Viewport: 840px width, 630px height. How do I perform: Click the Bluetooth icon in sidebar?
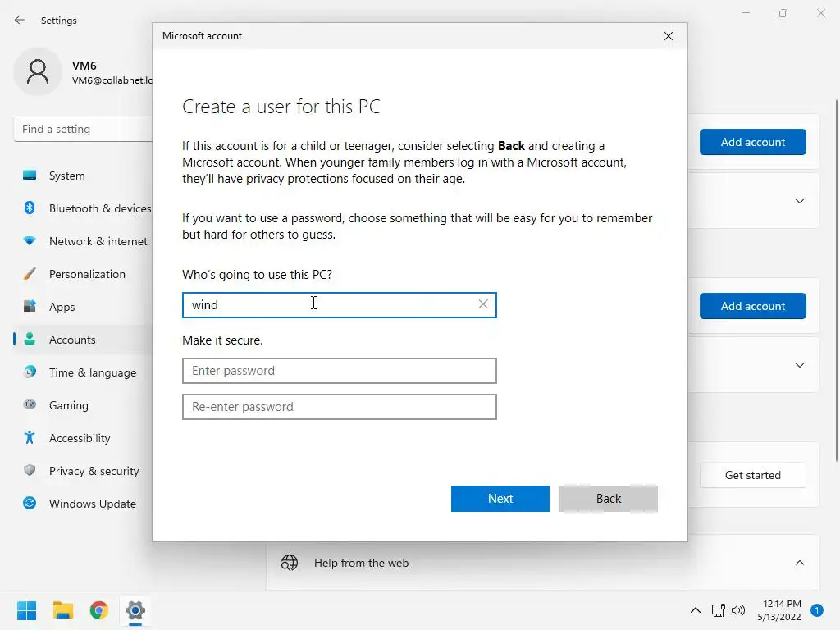pyautogui.click(x=30, y=208)
